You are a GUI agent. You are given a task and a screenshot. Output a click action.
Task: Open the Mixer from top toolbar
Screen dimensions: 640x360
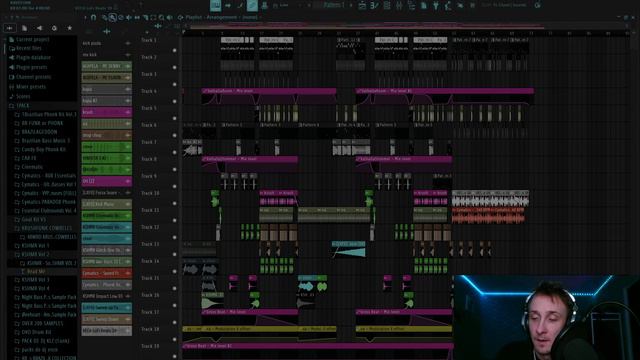pyautogui.click(x=399, y=5)
